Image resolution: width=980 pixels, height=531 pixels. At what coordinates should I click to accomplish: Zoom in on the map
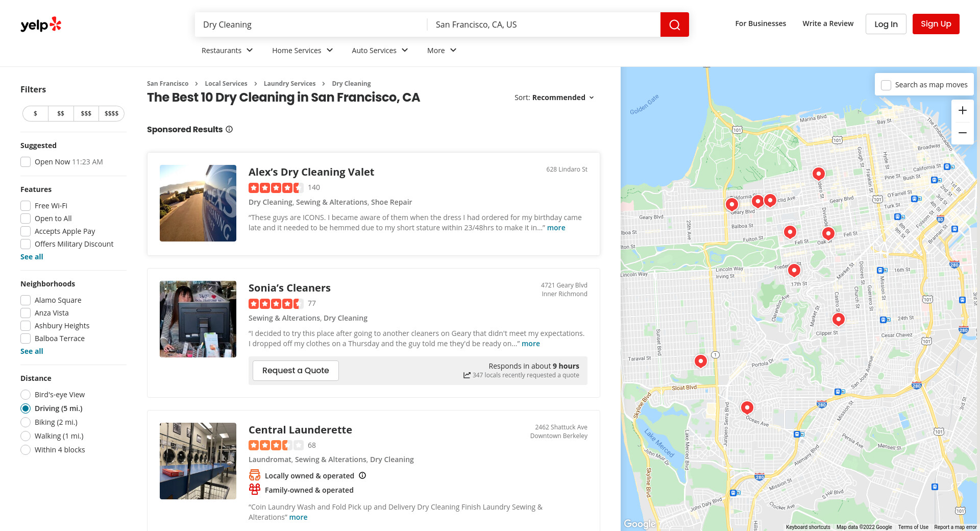pyautogui.click(x=962, y=110)
